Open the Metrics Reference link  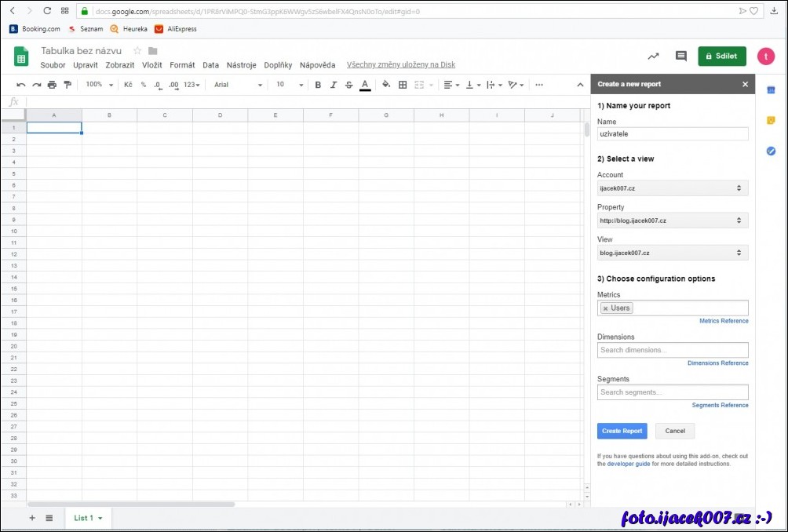(724, 321)
